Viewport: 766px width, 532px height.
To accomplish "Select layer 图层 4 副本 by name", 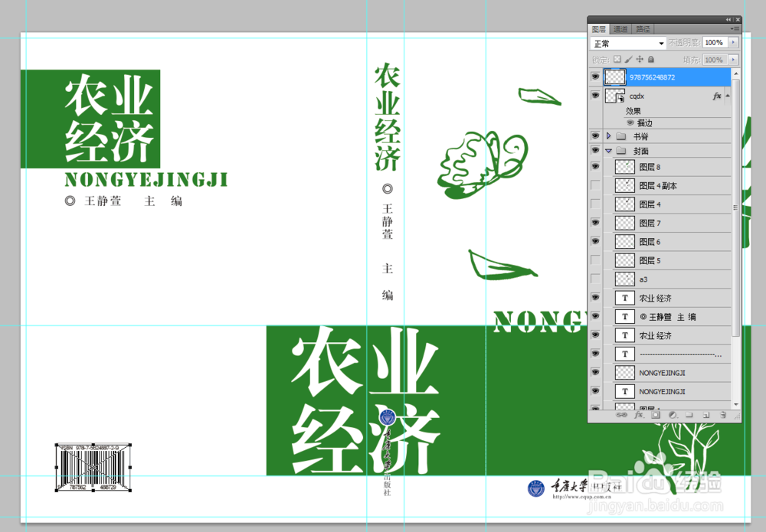I will click(x=658, y=185).
